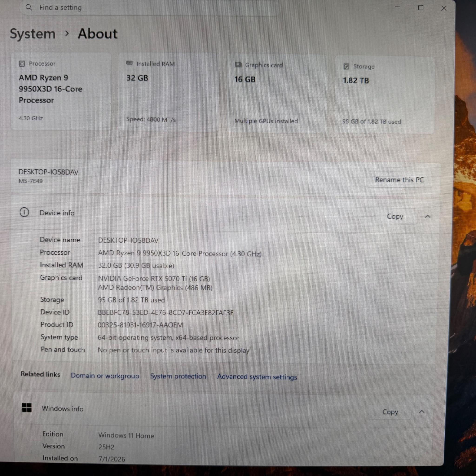The width and height of the screenshot is (476, 476).
Task: Click Multiple GPUs installed text
Action: coord(266,121)
